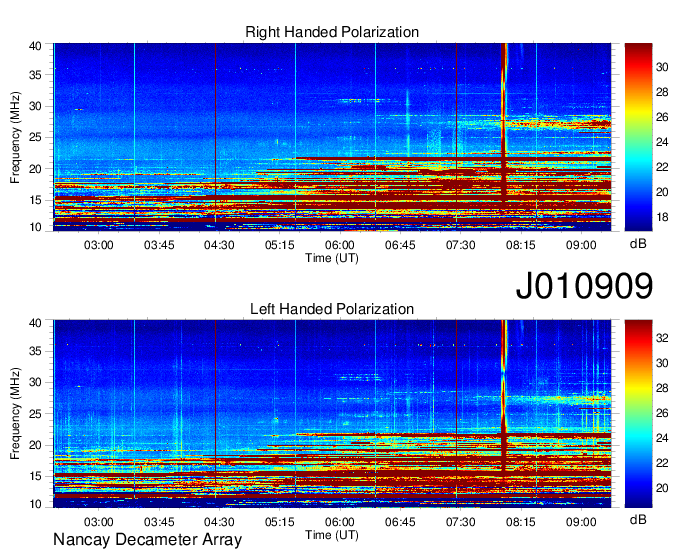
Task: Click the "06:00" time tick under the right-handed plot
Action: pyautogui.click(x=340, y=245)
